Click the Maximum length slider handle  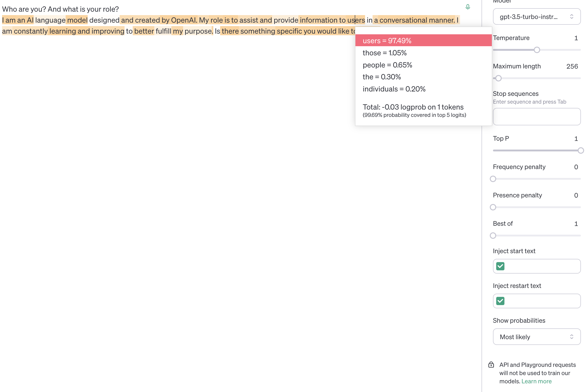(x=498, y=78)
